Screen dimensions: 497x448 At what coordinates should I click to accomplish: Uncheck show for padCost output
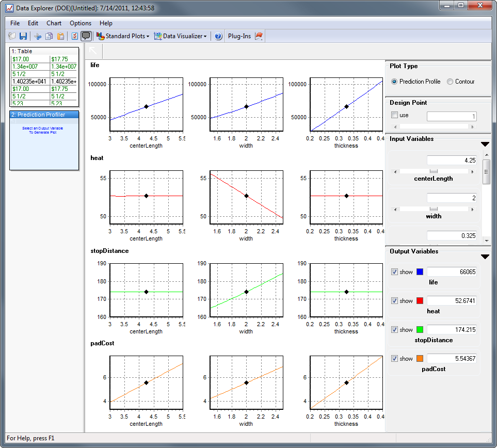(x=395, y=358)
